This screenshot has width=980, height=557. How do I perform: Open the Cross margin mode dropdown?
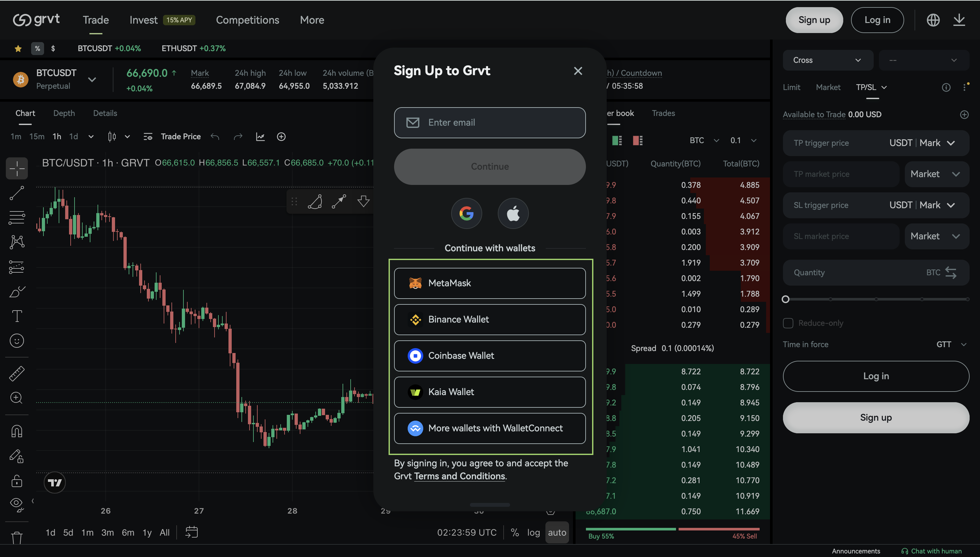point(828,60)
